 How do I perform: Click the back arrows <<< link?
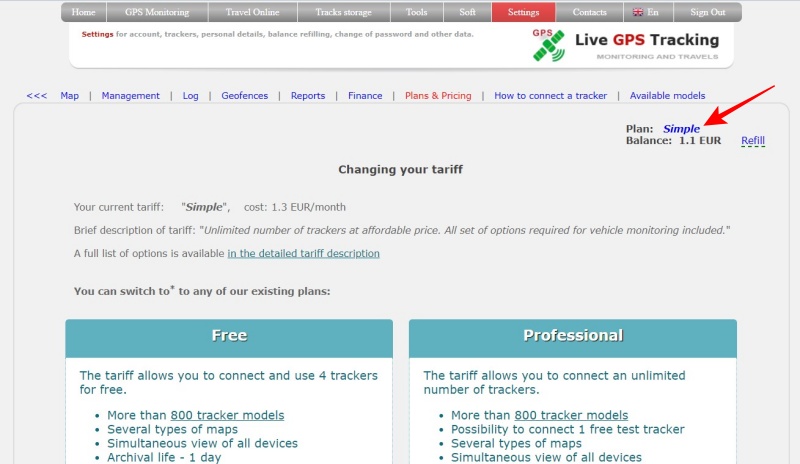click(x=37, y=96)
